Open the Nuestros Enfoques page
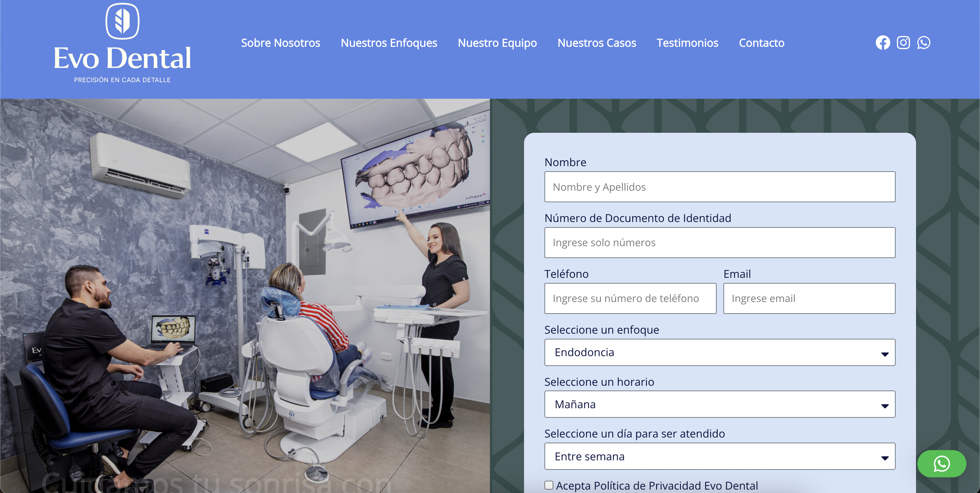 click(x=389, y=43)
